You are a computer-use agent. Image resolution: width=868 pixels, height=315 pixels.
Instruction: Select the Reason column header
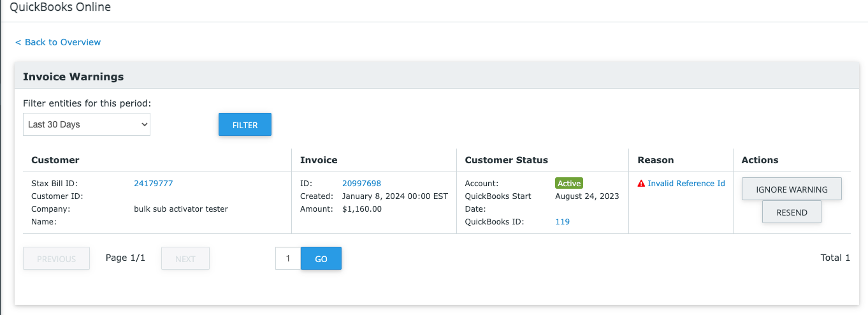point(656,160)
